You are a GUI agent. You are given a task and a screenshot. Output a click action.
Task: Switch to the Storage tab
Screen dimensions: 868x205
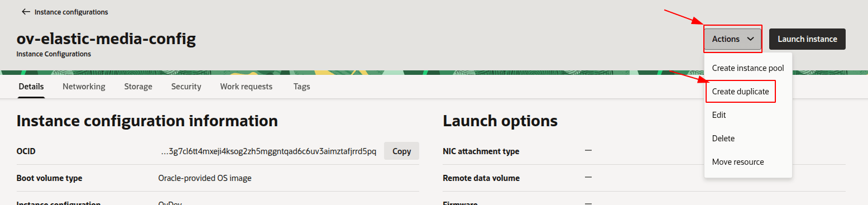point(138,87)
